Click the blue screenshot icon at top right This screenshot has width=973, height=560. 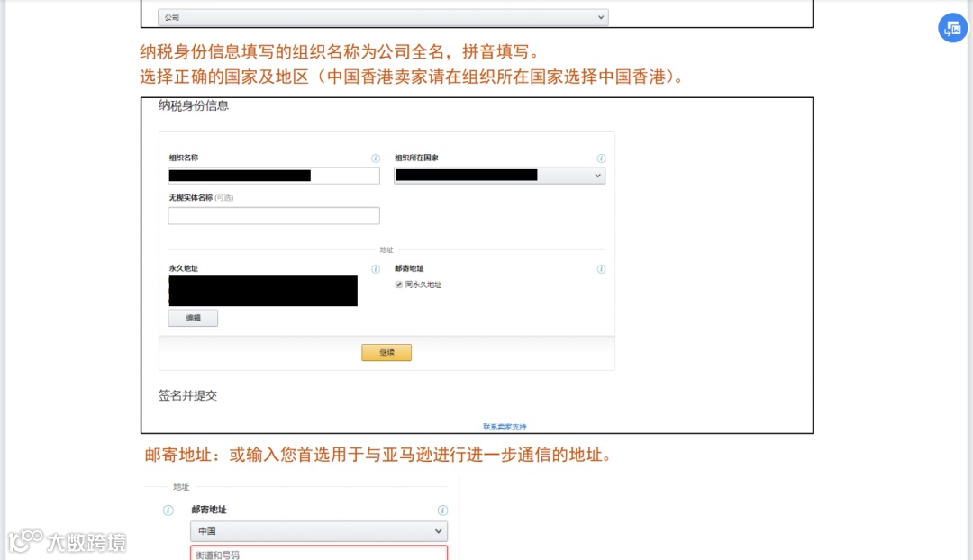952,28
